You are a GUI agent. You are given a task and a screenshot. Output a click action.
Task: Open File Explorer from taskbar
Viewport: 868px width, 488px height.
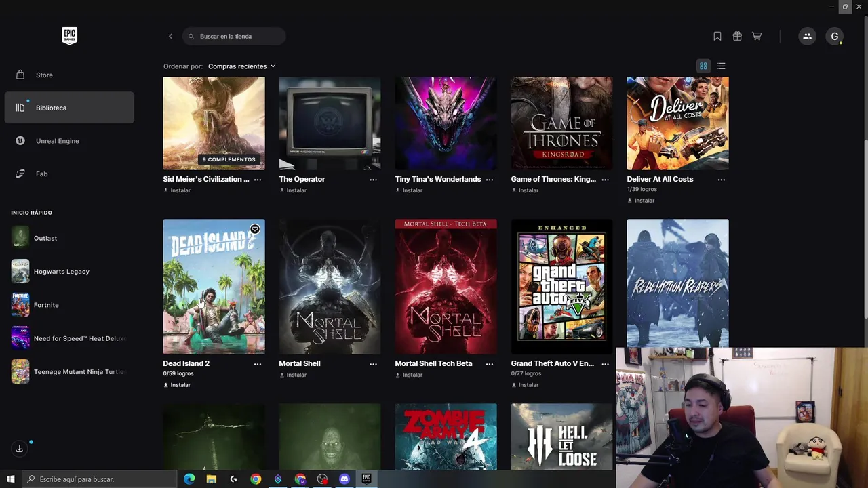click(212, 479)
